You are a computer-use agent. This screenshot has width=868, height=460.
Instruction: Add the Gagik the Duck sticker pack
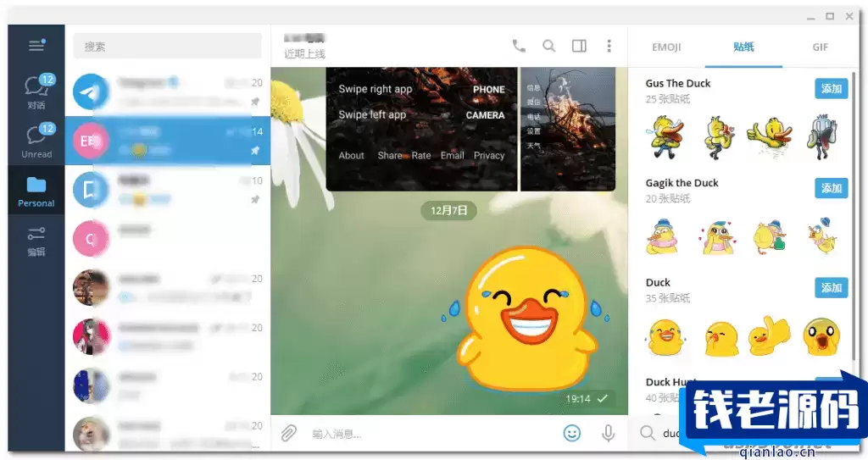831,188
